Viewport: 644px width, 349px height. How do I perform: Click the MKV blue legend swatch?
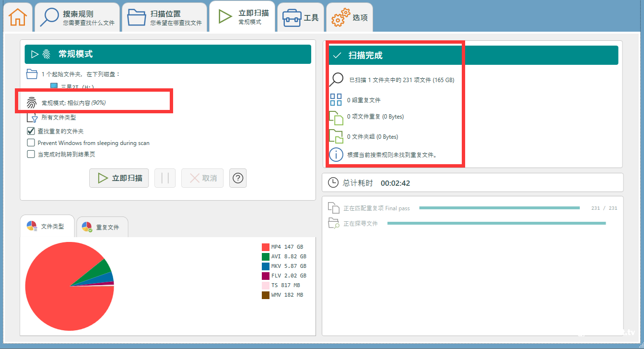coord(265,266)
